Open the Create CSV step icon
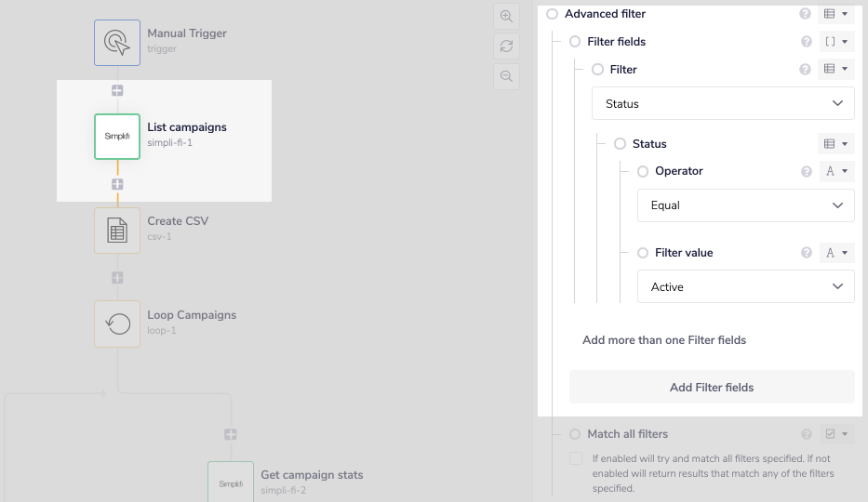 click(x=117, y=231)
